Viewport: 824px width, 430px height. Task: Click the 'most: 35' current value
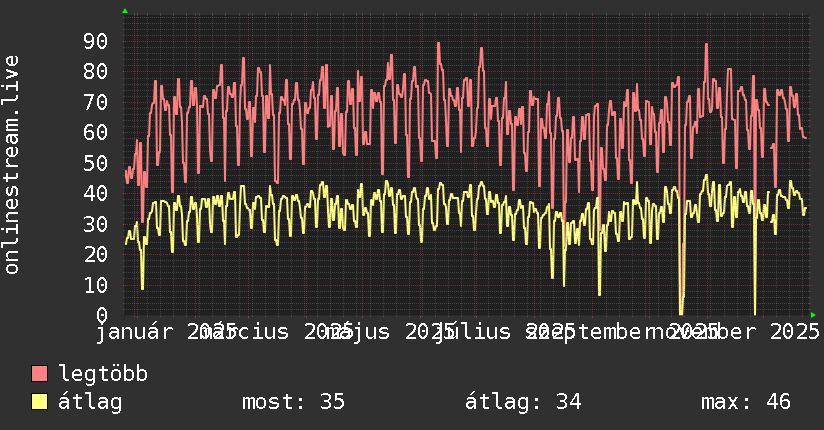pos(293,402)
